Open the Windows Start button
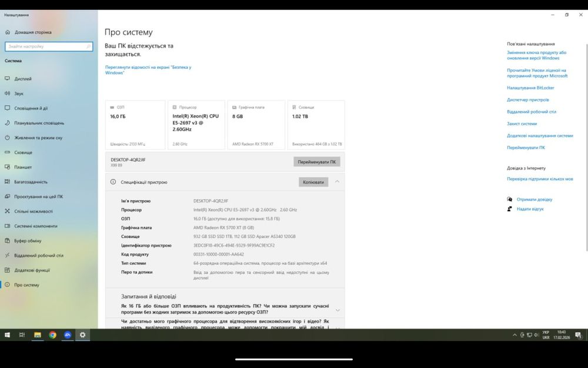The width and height of the screenshot is (588, 368). [x=7, y=335]
